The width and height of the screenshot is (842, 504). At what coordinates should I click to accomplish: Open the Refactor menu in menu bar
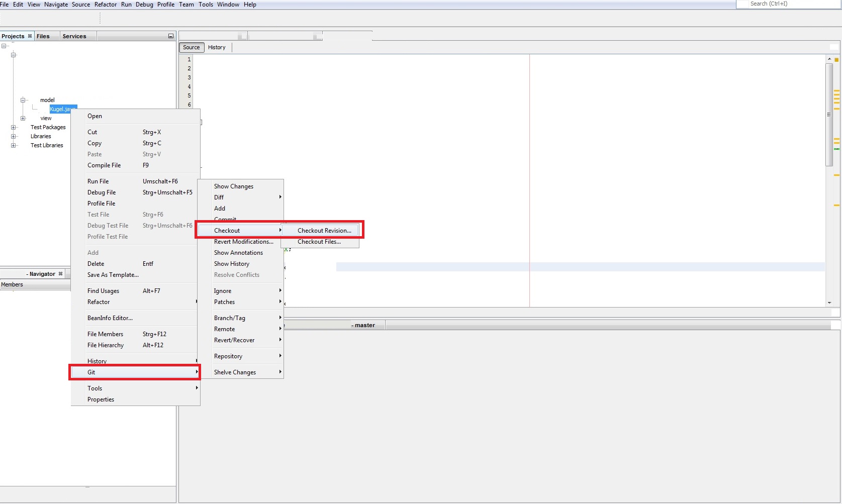(x=106, y=5)
